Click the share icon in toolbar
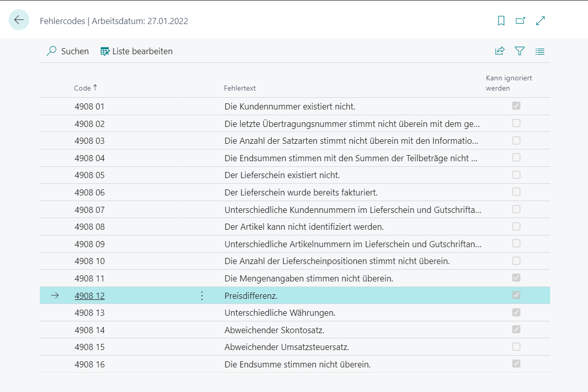 click(500, 51)
